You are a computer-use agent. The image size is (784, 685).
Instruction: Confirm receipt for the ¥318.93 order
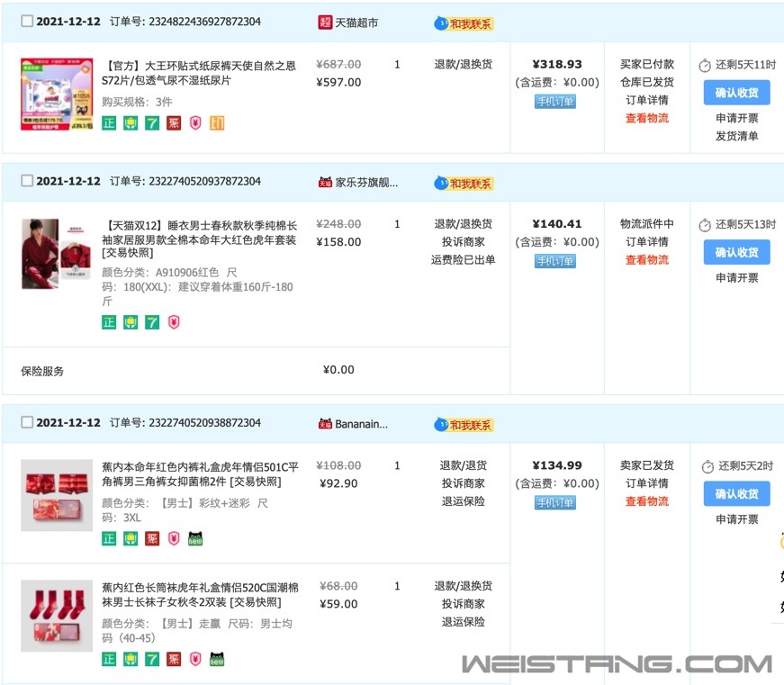pyautogui.click(x=736, y=93)
